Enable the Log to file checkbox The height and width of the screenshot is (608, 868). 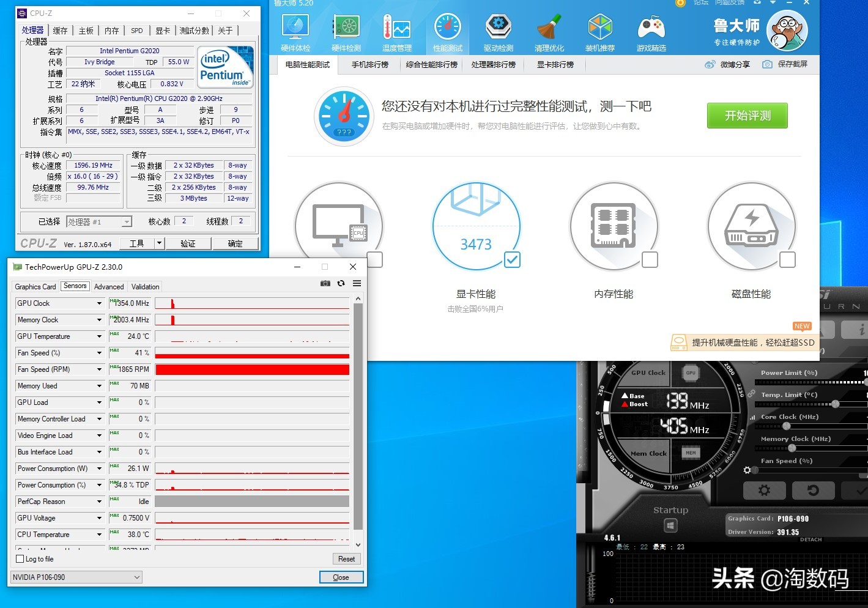click(21, 558)
